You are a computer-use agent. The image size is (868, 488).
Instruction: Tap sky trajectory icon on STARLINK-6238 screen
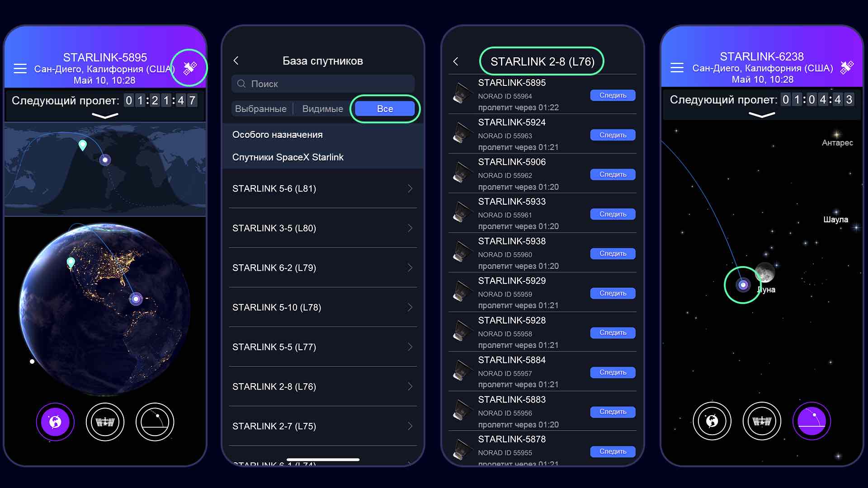click(811, 421)
